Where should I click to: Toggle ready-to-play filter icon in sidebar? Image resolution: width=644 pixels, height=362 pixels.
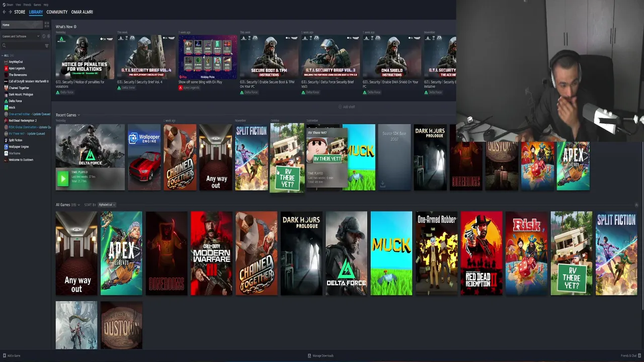point(48,36)
